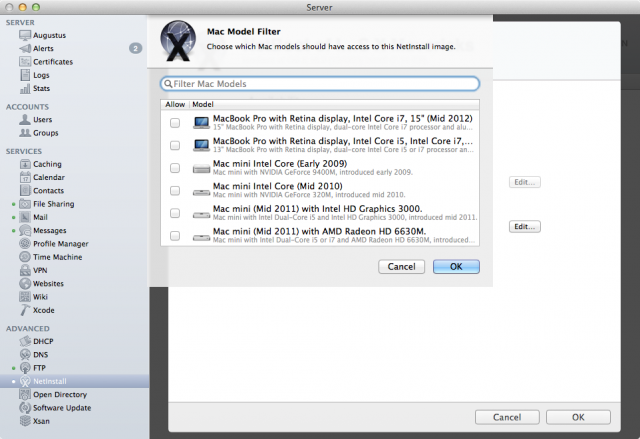
Task: Open the VPN service icon
Action: [x=25, y=270]
